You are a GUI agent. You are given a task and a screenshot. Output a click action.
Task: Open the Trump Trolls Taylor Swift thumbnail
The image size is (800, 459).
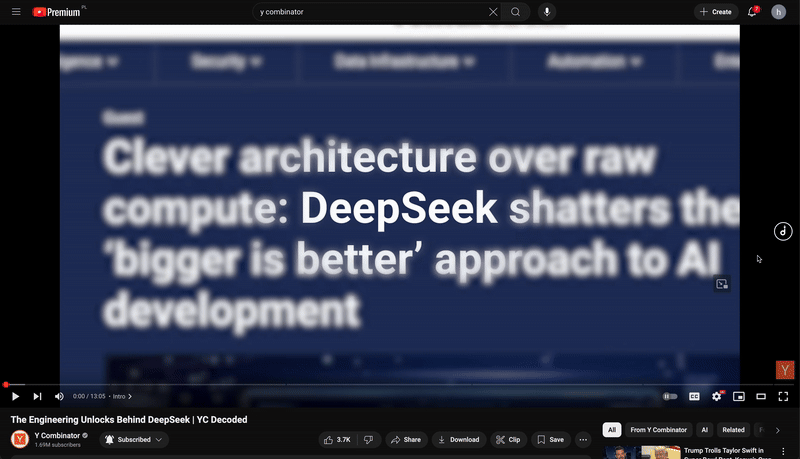point(642,452)
